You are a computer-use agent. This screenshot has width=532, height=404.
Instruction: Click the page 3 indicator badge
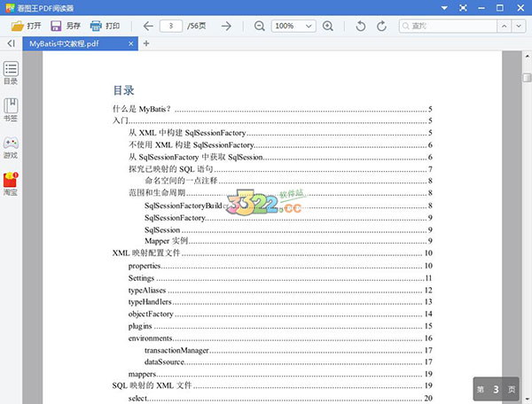click(496, 389)
